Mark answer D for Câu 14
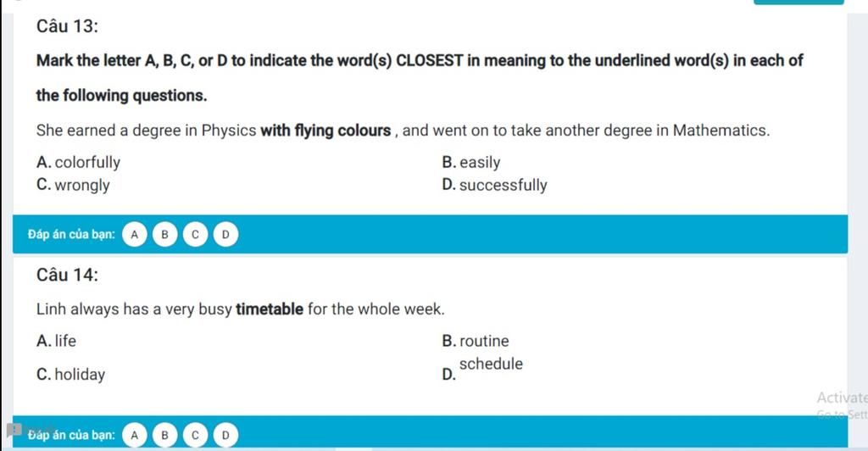This screenshot has height=451, width=868. [225, 435]
